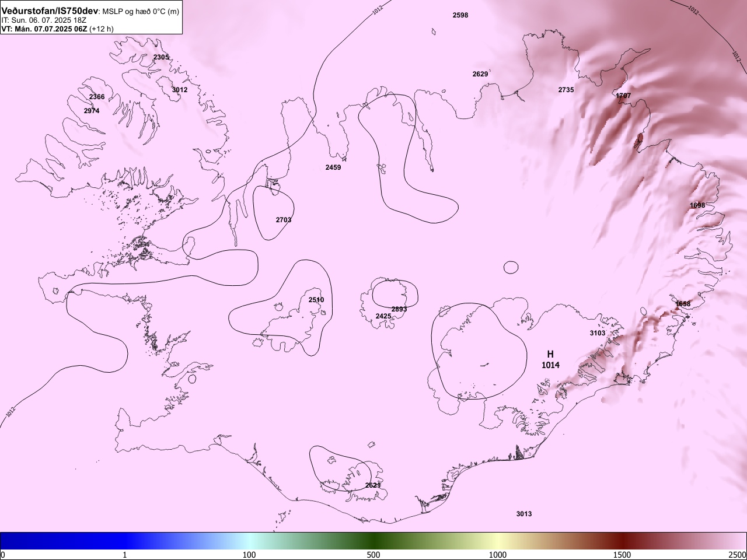The height and width of the screenshot is (560, 747).
Task: Click the 0 tick on the color scale
Action: pos(3,555)
